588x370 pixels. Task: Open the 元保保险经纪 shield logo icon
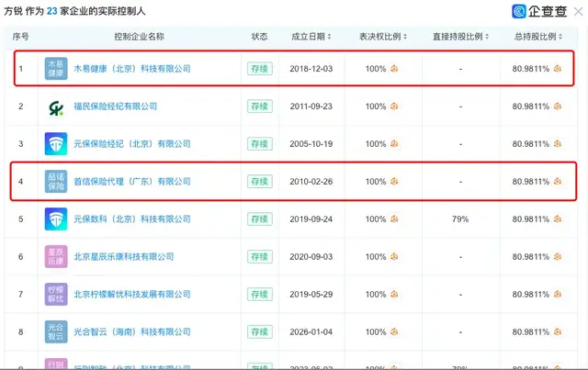coord(56,144)
